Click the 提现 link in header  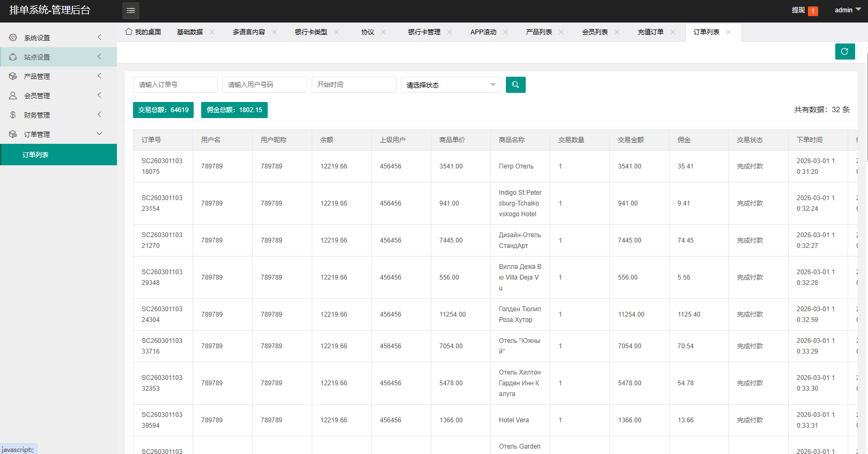tap(798, 10)
